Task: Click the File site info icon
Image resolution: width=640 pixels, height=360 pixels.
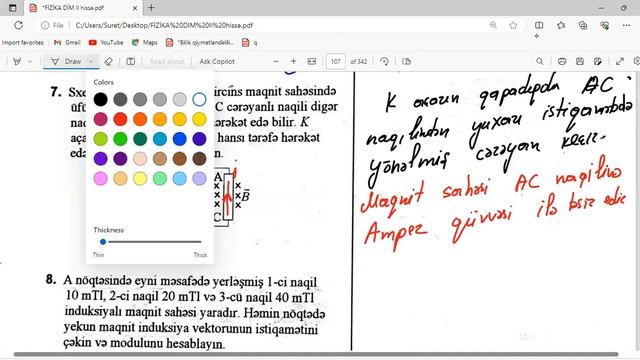Action: (x=52, y=25)
